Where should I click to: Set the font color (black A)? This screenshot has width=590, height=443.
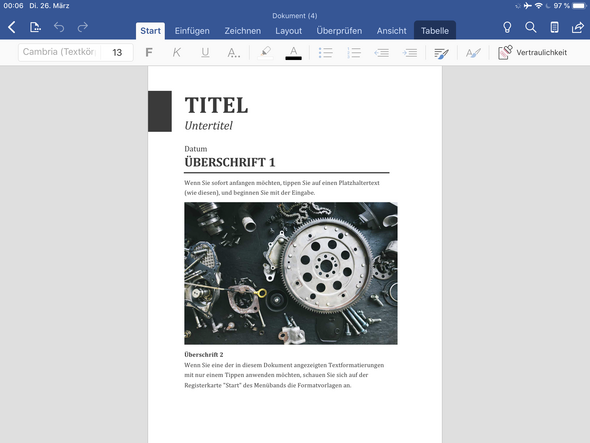point(293,53)
